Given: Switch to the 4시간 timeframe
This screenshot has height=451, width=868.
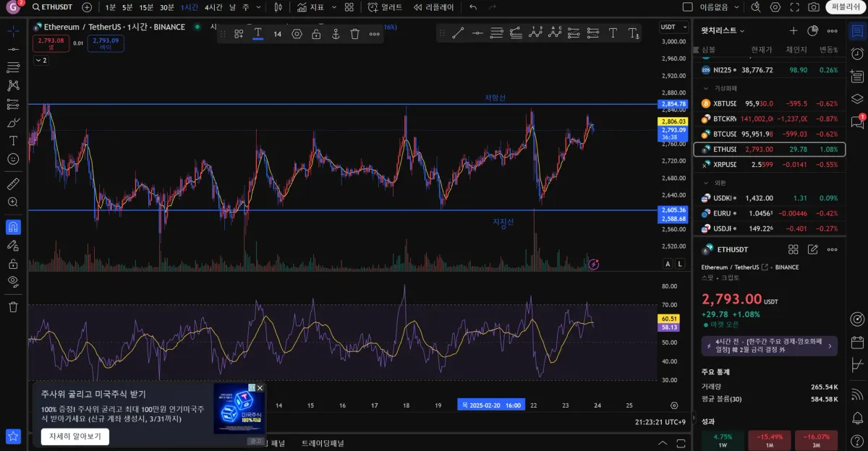Looking at the screenshot, I should click(x=213, y=7).
